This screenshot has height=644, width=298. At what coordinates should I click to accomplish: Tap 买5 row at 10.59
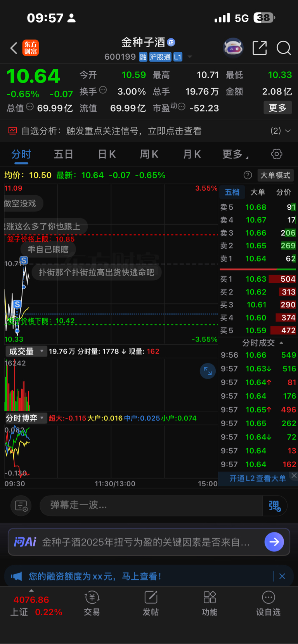(x=258, y=331)
